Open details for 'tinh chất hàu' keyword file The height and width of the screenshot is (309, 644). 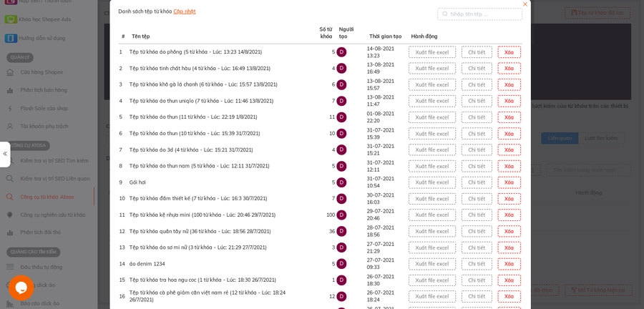click(x=476, y=69)
